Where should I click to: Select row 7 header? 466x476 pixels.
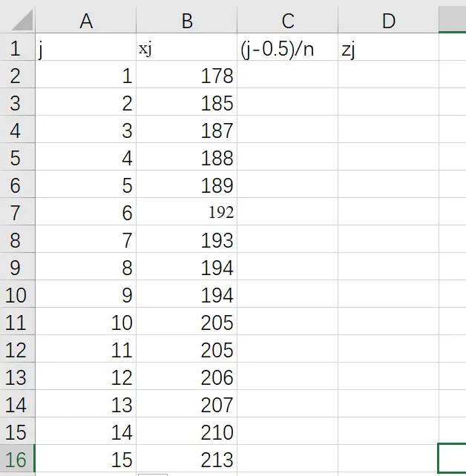17,211
